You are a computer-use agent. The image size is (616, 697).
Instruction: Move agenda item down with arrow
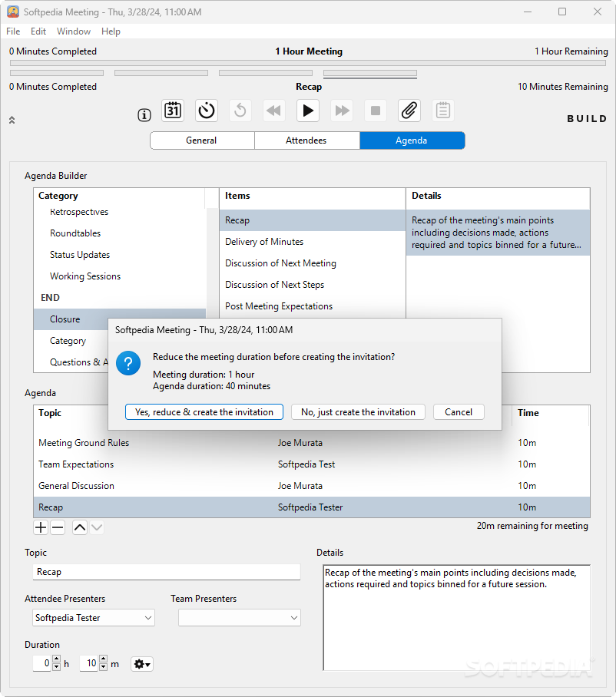[x=97, y=527]
